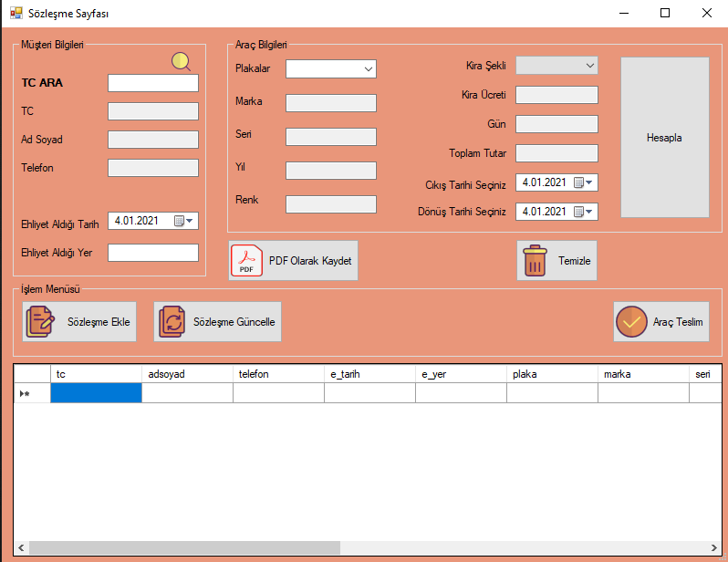Image resolution: width=728 pixels, height=562 pixels.
Task: Click the TC ARA input field
Action: [x=153, y=83]
